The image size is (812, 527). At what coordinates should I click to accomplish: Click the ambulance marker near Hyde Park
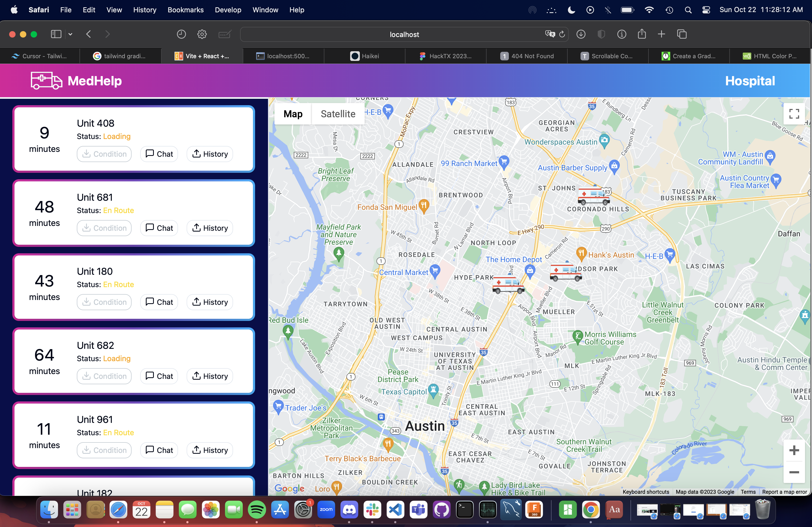point(508,285)
